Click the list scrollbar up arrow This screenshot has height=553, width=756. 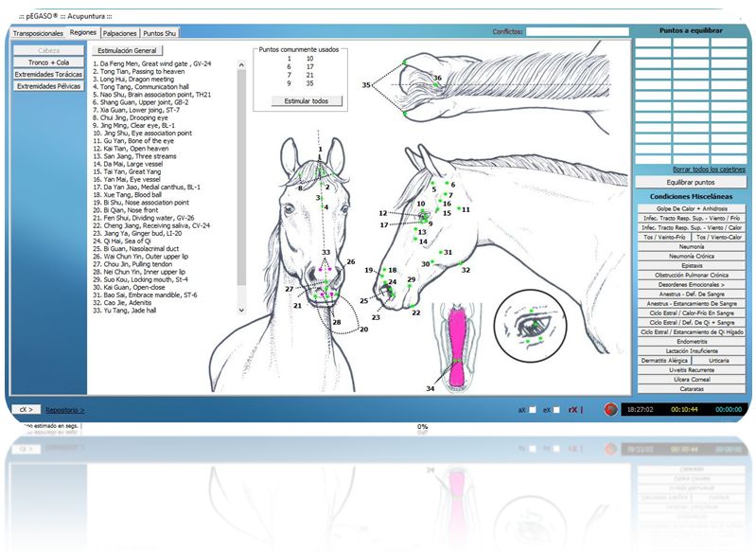(241, 64)
